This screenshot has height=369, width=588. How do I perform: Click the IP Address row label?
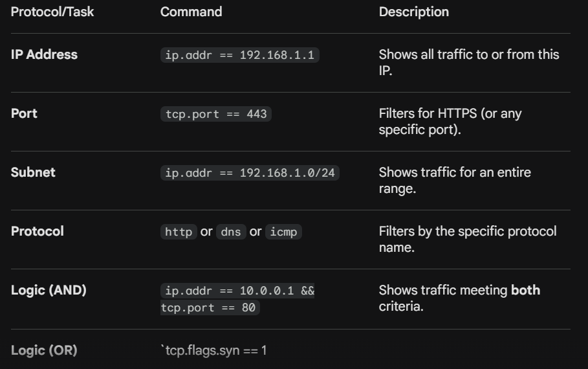44,55
